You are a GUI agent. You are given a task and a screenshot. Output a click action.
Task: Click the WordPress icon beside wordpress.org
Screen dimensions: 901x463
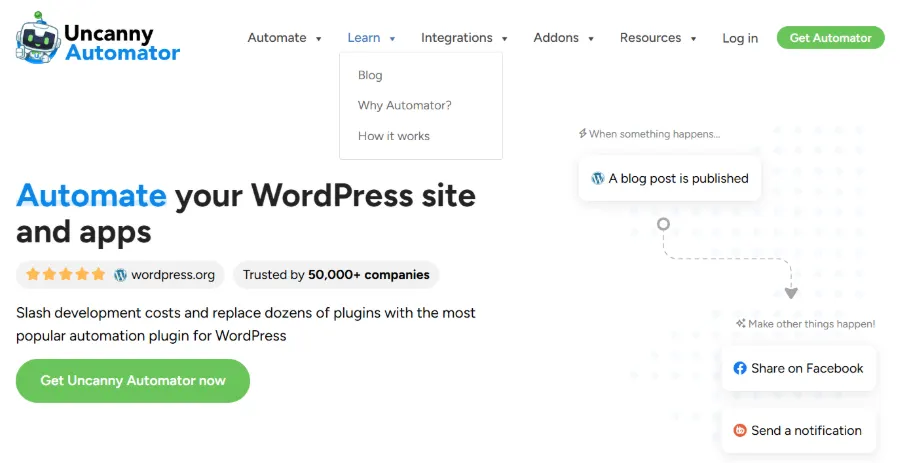pos(120,274)
